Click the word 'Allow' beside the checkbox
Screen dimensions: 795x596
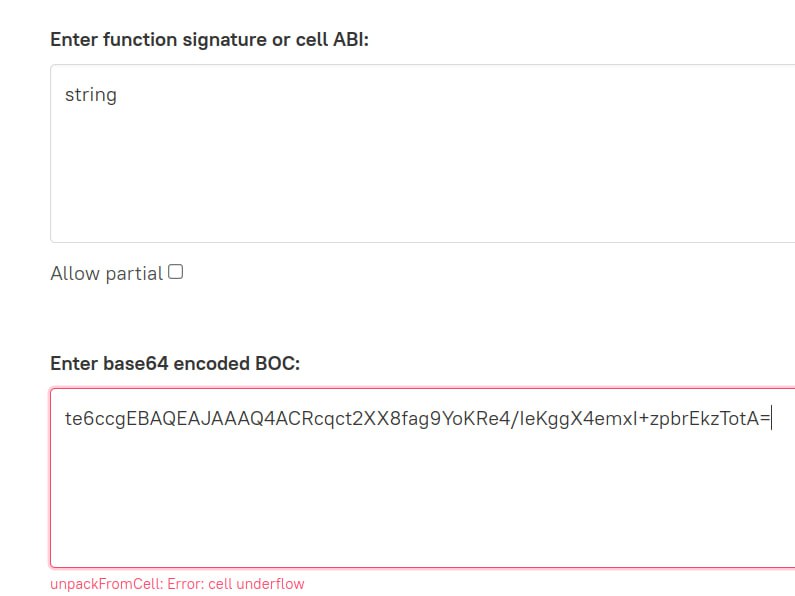point(76,273)
